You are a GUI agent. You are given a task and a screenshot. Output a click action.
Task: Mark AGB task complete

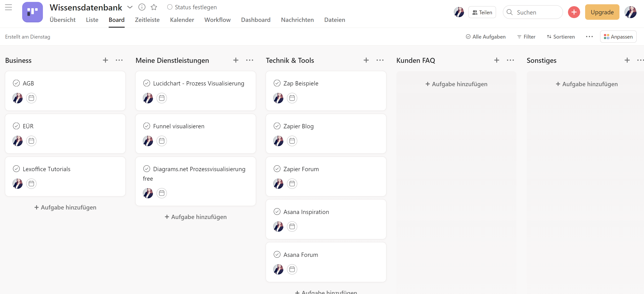[16, 83]
